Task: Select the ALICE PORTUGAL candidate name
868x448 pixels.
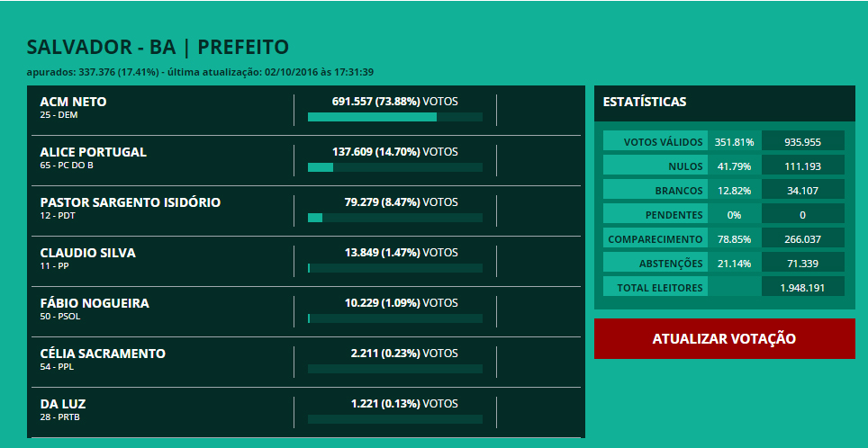Action: pos(93,152)
